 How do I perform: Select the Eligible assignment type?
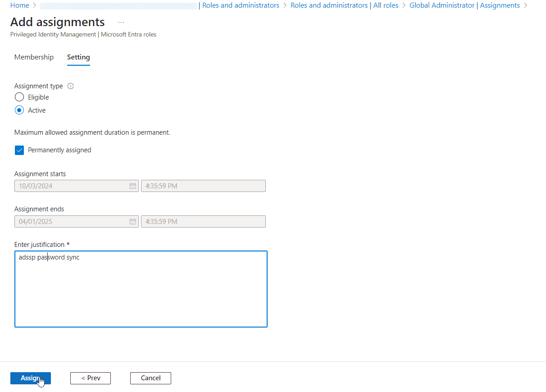[x=19, y=97]
